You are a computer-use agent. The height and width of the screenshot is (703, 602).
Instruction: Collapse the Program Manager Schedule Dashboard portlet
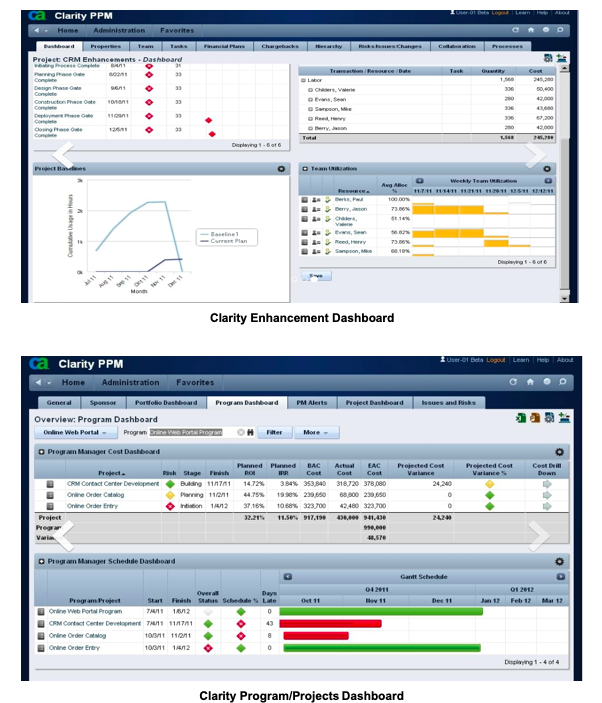click(x=42, y=561)
